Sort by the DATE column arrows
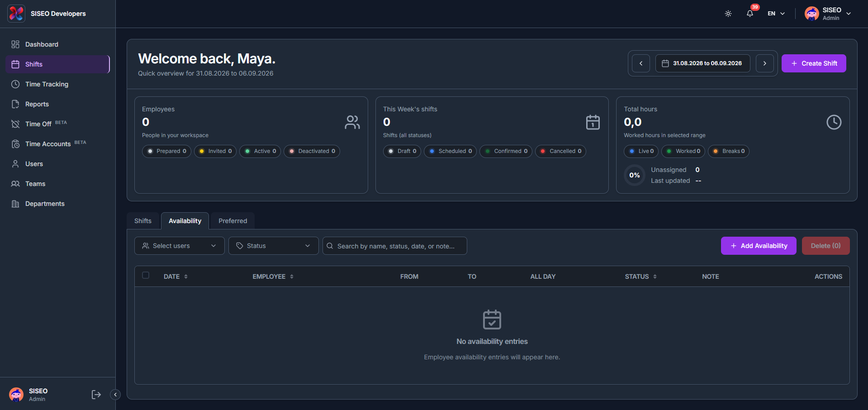 click(x=186, y=277)
